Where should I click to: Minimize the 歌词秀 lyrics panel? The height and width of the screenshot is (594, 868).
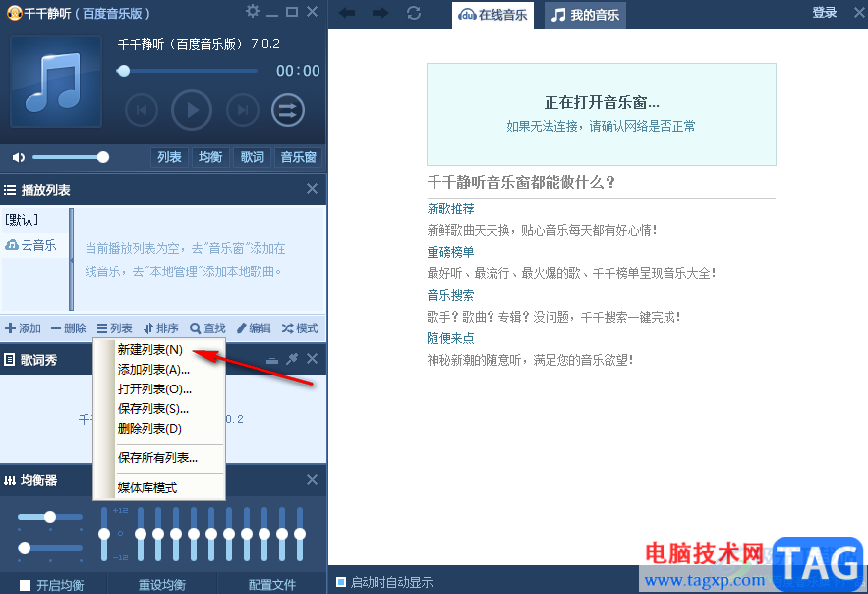(x=272, y=360)
